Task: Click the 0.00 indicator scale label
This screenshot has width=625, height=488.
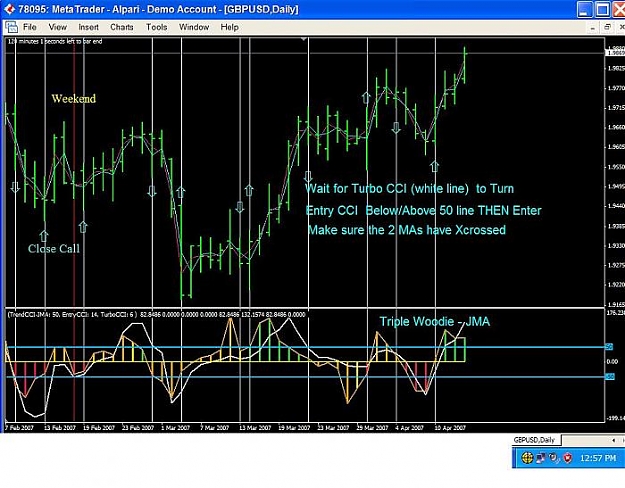Action: pyautogui.click(x=612, y=362)
